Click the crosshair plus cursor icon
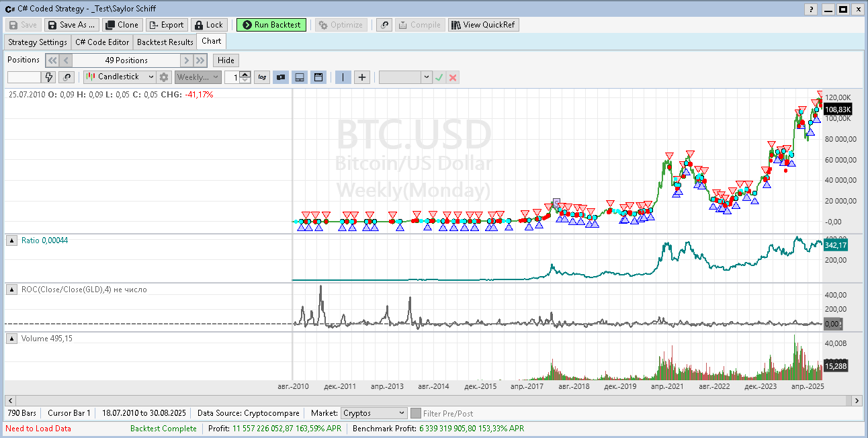Image resolution: width=868 pixels, height=438 pixels. [x=362, y=77]
